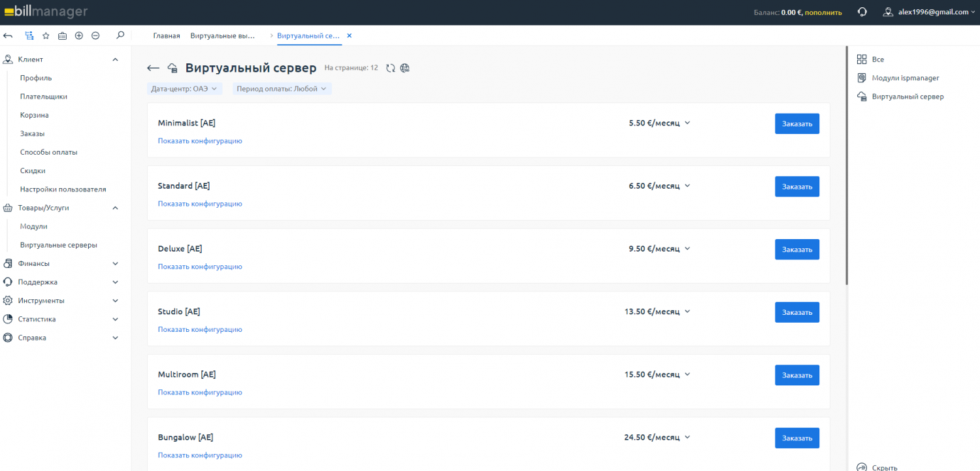The image size is (980, 471).
Task: Click the globe icon beside the refresh icon
Action: [405, 68]
